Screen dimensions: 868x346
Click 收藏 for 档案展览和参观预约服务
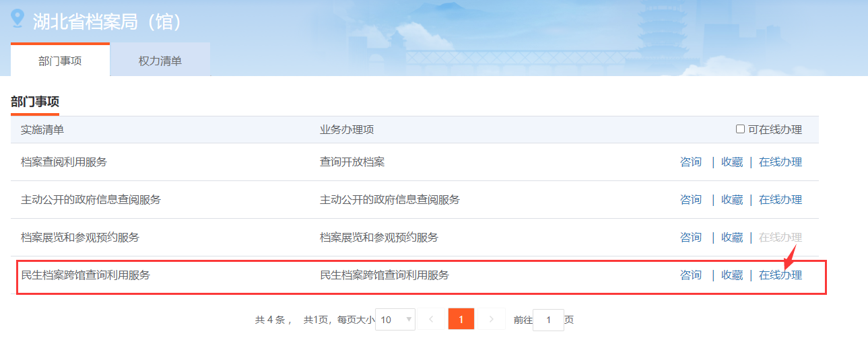(731, 238)
